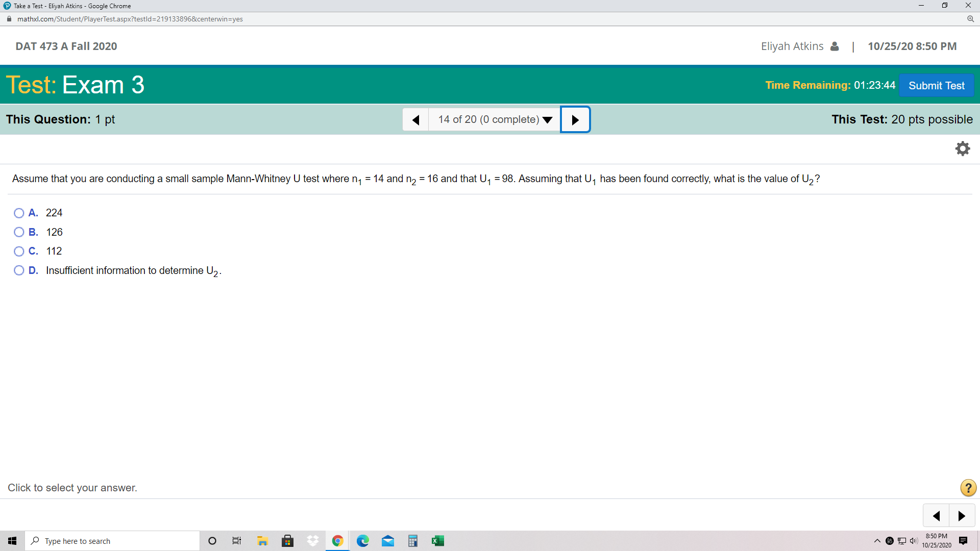Expand hidden system tray icons chevron
This screenshot has width=980, height=551.
877,541
